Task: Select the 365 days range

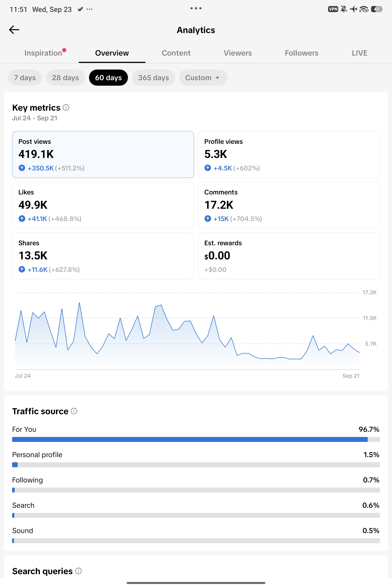Action: pyautogui.click(x=153, y=78)
